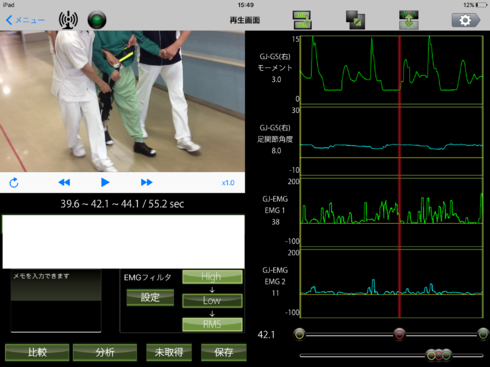Tap the 足関節角度 graph

pyautogui.click(x=391, y=141)
